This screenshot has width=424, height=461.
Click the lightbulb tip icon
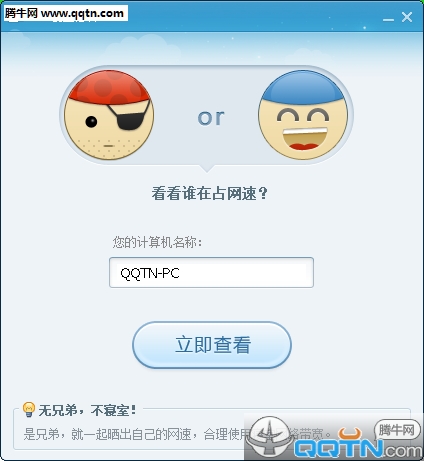click(29, 409)
